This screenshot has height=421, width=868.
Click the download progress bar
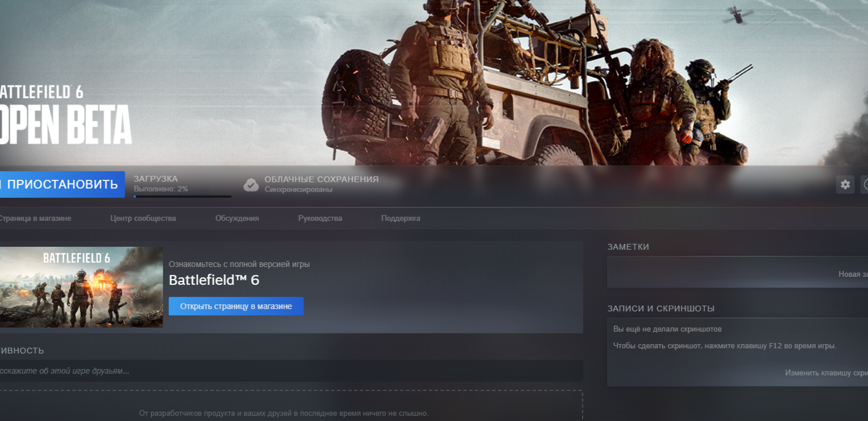click(x=182, y=197)
